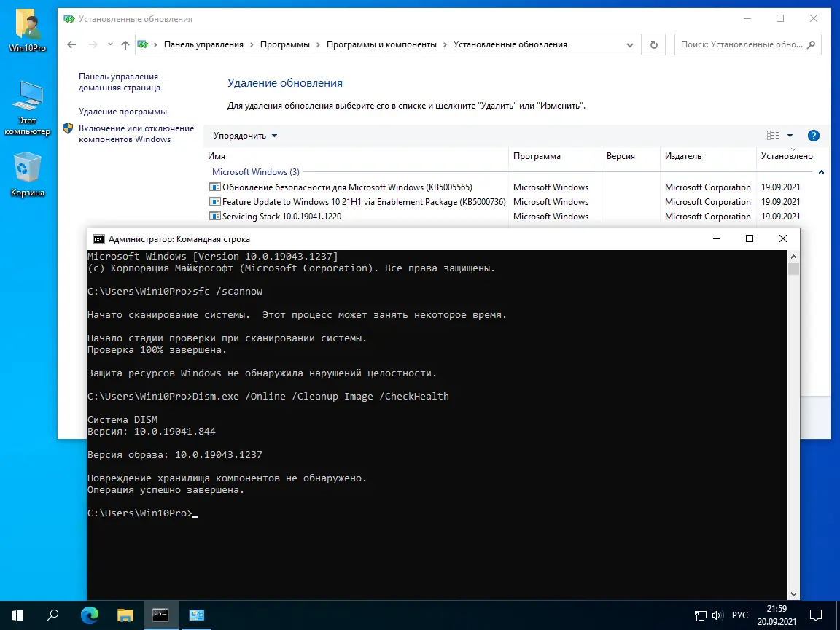The width and height of the screenshot is (840, 630).
Task: Select the Feature Update KB5000736 row
Action: point(504,201)
